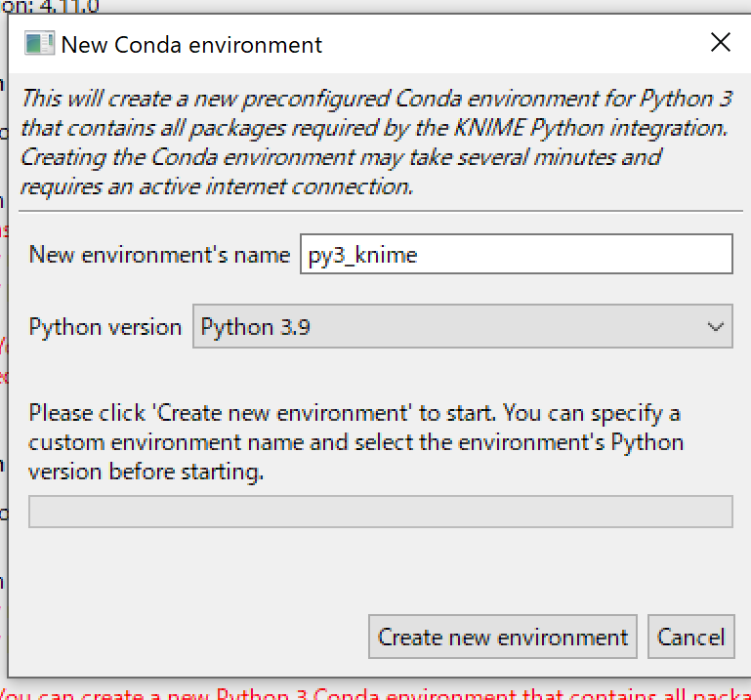
Task: Click the empty progress bar
Action: tap(381, 512)
